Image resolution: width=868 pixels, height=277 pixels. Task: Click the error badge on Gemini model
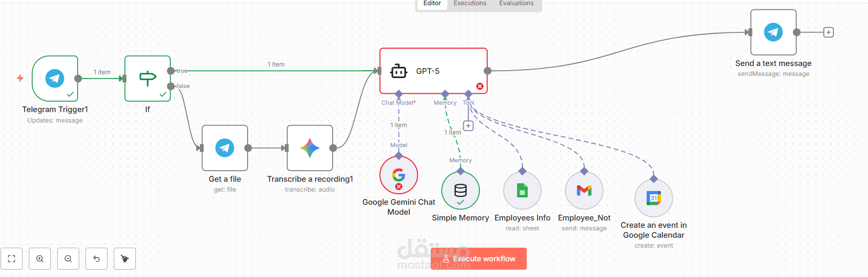point(399,186)
